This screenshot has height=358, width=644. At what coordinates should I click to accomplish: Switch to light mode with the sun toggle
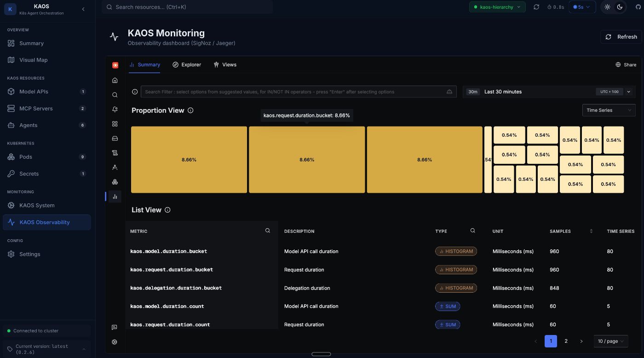point(607,7)
